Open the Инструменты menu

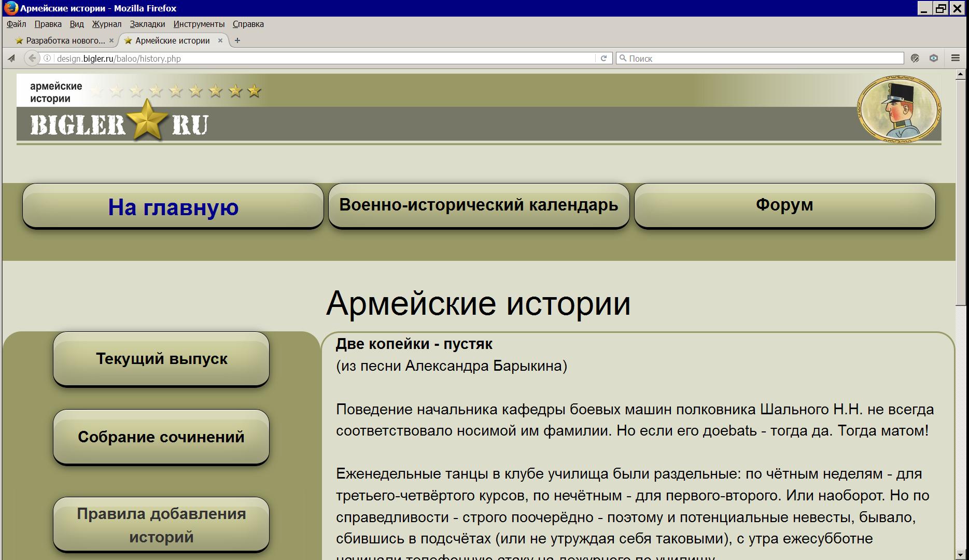pyautogui.click(x=199, y=24)
